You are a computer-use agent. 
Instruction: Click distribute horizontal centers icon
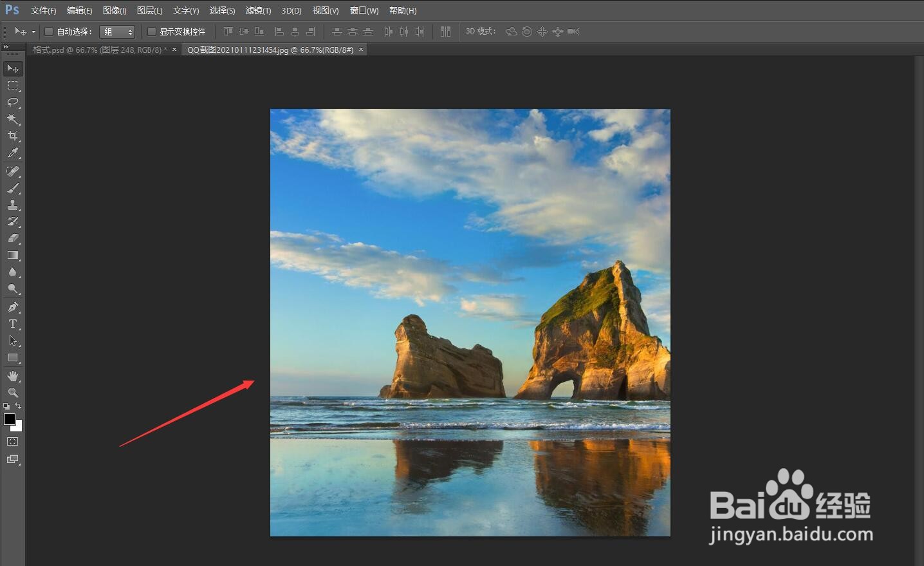coord(403,32)
